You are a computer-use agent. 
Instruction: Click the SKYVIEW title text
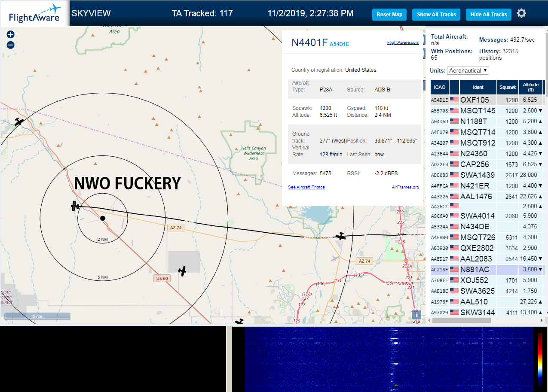tap(91, 13)
